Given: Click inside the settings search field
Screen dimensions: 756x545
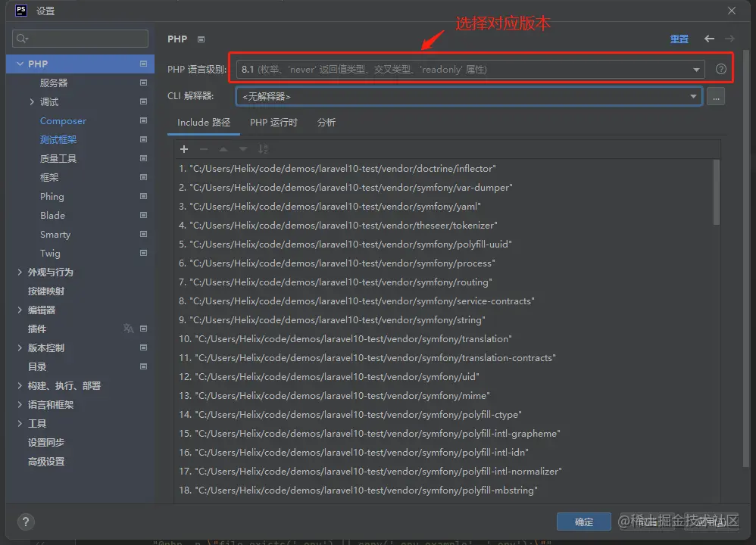Looking at the screenshot, I should pos(80,39).
